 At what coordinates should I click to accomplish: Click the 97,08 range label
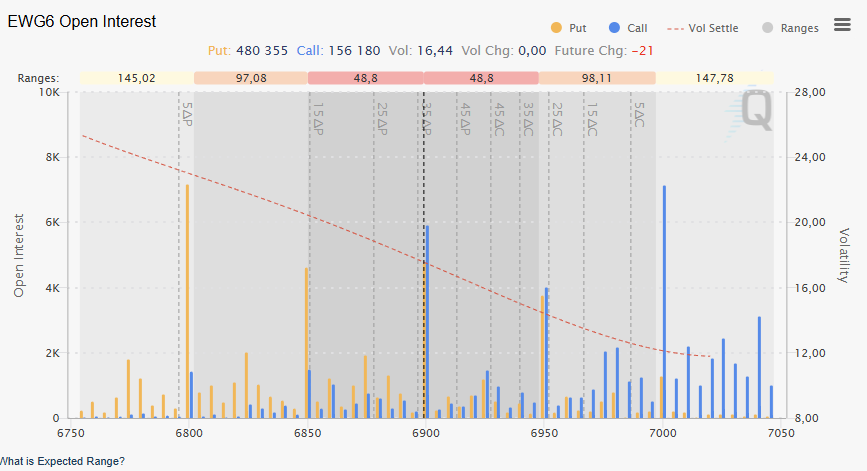[251, 78]
